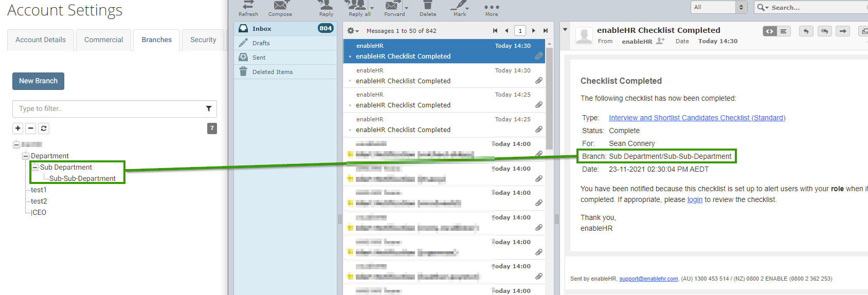Expand all branches with plus button
This screenshot has height=295, width=868.
(18, 128)
